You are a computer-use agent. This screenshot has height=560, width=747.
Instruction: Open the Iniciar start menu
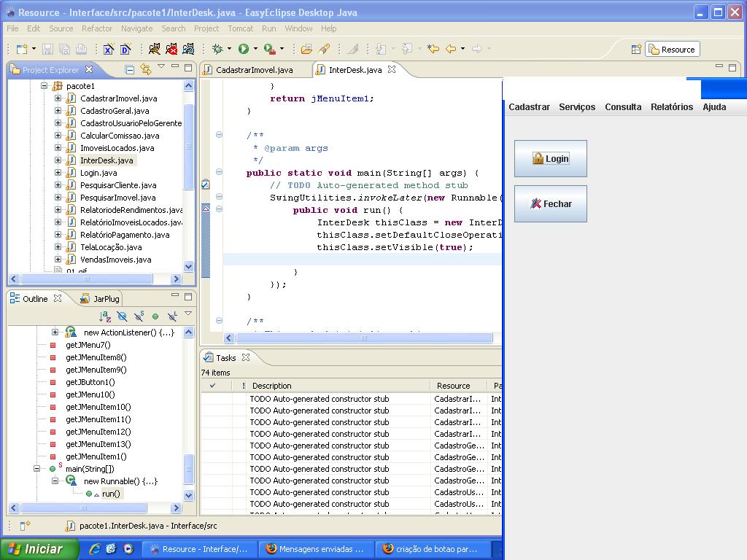(x=39, y=549)
